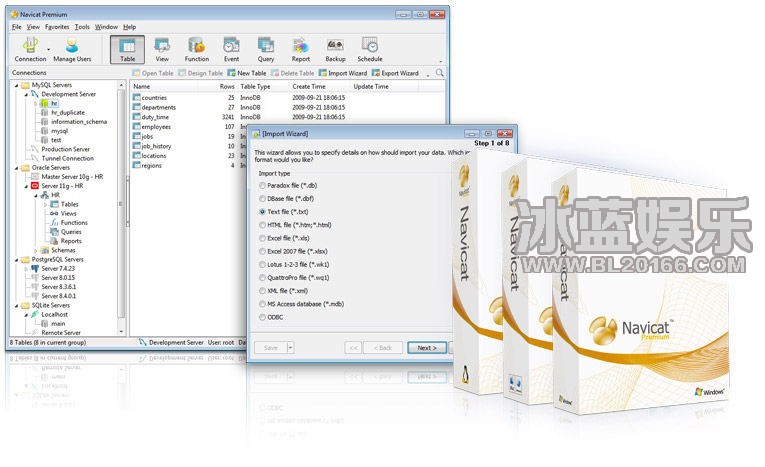Image resolution: width=765 pixels, height=467 pixels.
Task: Open Connection toolbar dropdown arrow
Action: pos(48,50)
